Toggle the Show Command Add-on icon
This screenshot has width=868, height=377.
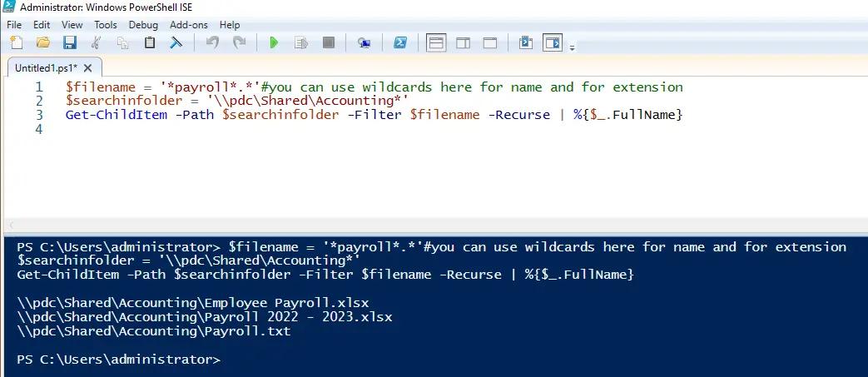pyautogui.click(x=553, y=42)
